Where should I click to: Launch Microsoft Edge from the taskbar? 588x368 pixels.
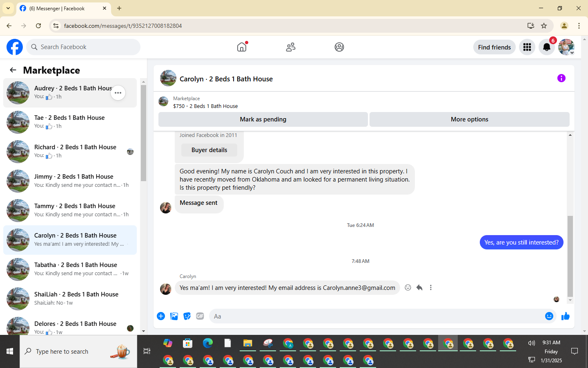coord(208,343)
